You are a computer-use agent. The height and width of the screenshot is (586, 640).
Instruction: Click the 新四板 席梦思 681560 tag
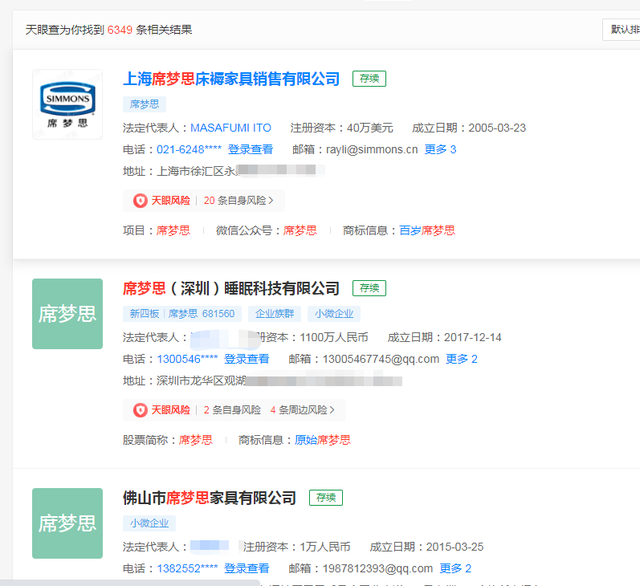[182, 314]
